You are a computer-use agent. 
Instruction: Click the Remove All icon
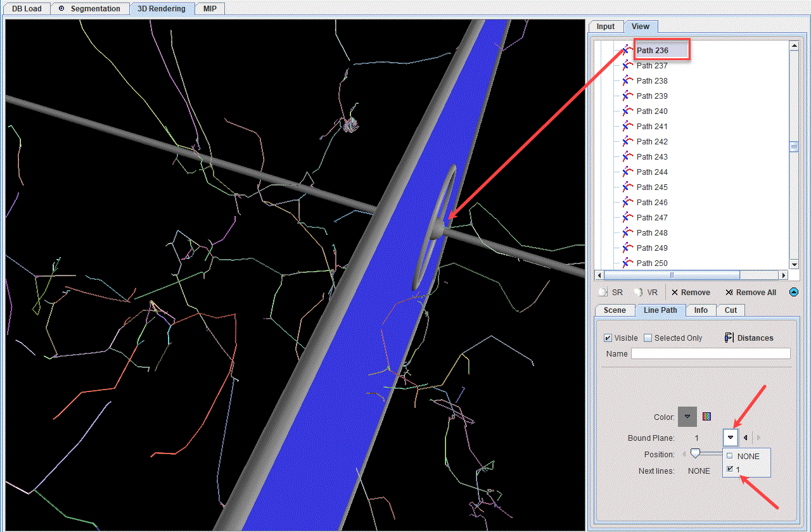point(729,293)
